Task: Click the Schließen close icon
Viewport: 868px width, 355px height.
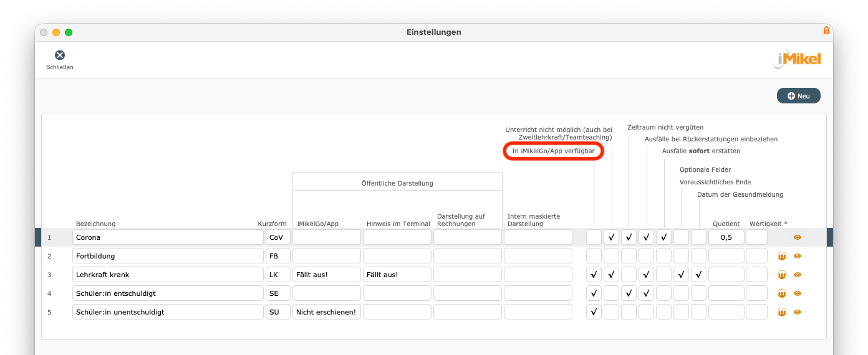Action: [x=60, y=55]
